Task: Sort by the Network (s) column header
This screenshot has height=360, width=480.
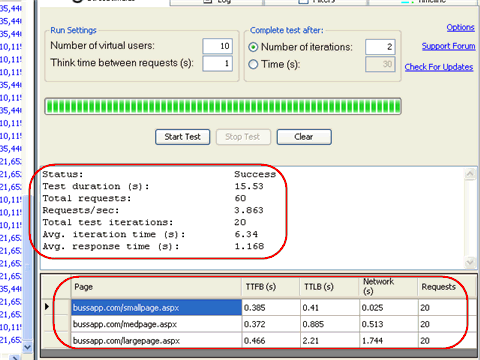Action: point(389,287)
